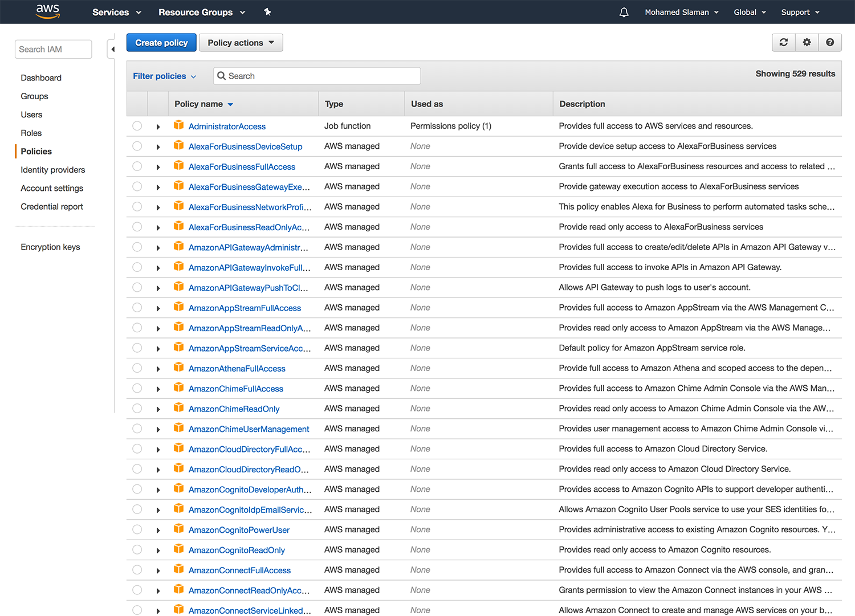Image resolution: width=855 pixels, height=616 pixels.
Task: Click the Create policy button
Action: pos(161,43)
